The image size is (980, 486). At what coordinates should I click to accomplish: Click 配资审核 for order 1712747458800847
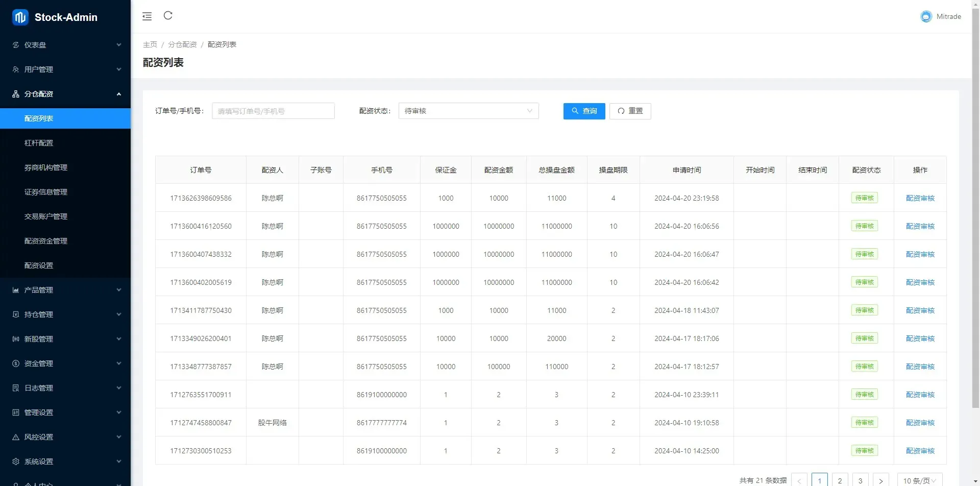point(920,423)
